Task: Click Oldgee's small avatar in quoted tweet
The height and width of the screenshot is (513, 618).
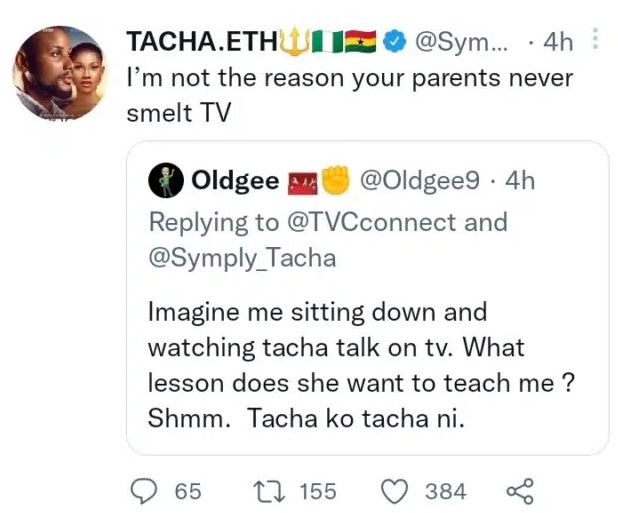Action: click(164, 182)
